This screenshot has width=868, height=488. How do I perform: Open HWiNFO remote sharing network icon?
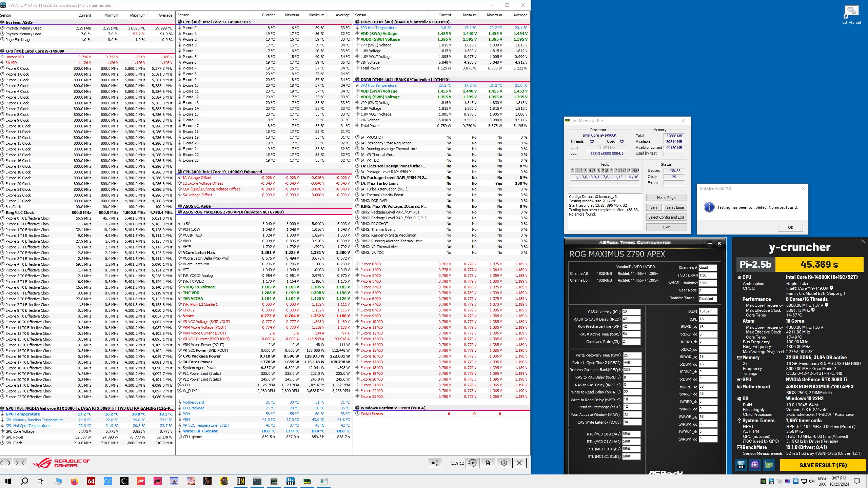tap(435, 463)
